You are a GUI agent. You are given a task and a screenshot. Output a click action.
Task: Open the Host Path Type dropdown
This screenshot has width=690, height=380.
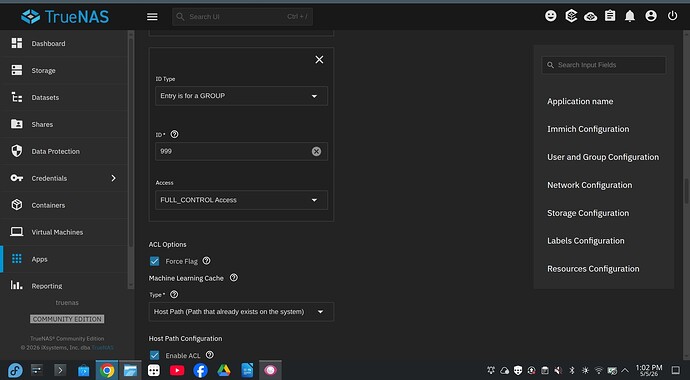click(241, 312)
